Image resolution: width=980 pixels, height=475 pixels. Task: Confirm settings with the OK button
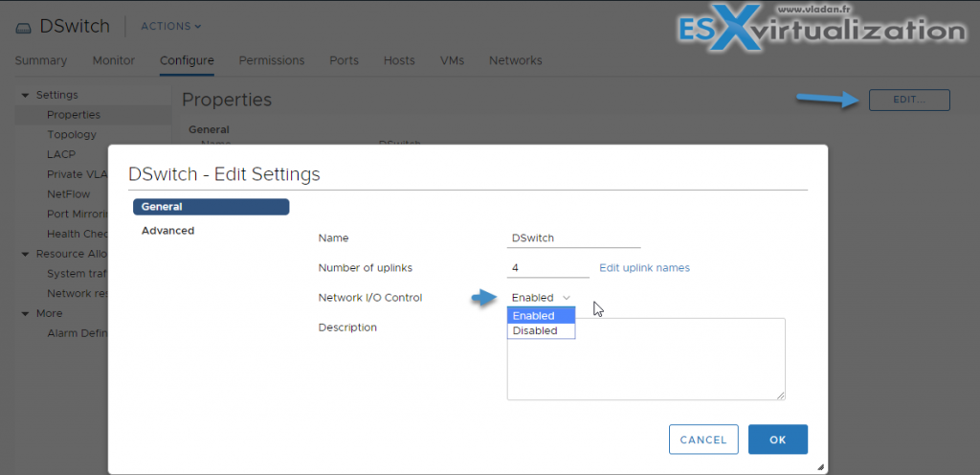pos(777,440)
